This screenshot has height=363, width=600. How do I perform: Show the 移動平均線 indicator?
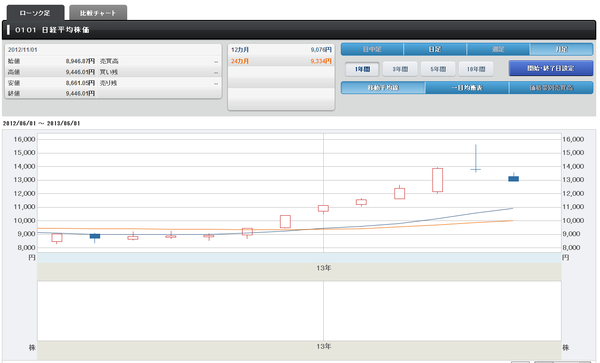(383, 88)
